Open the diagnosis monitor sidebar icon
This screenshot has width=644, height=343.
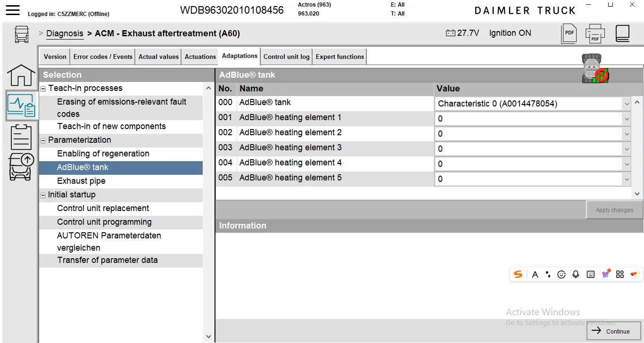pos(21,106)
